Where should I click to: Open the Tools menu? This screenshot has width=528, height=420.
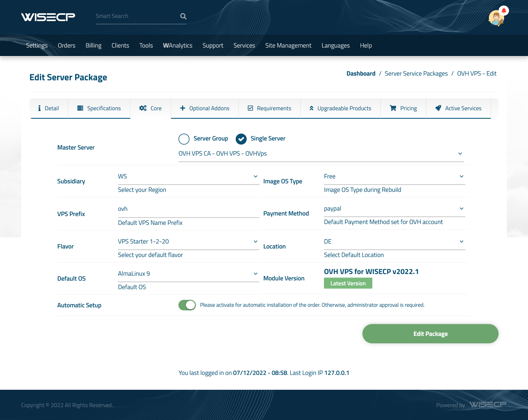point(146,45)
